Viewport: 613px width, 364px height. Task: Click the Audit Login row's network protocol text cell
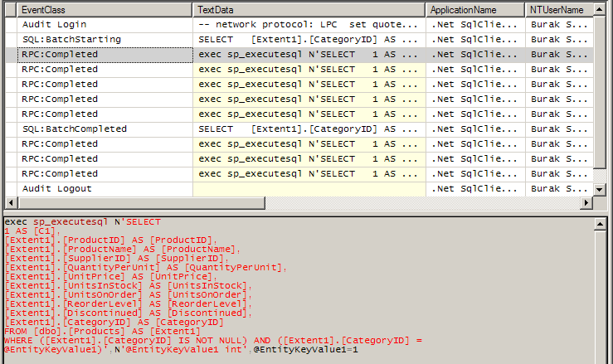click(309, 25)
